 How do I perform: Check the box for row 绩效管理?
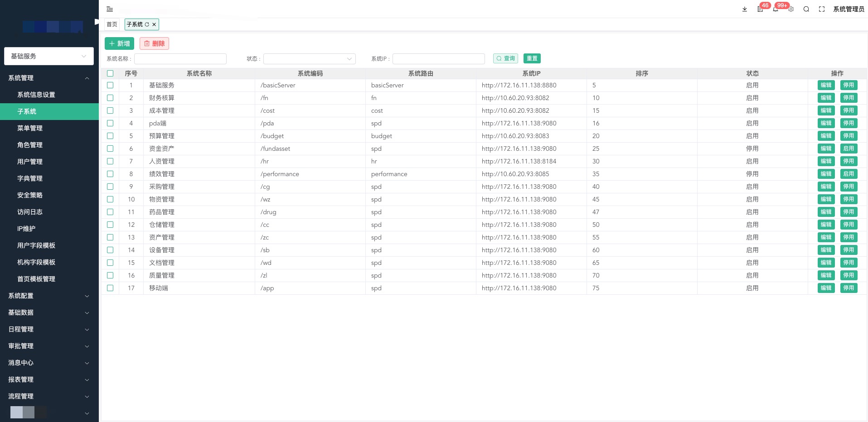coord(110,174)
